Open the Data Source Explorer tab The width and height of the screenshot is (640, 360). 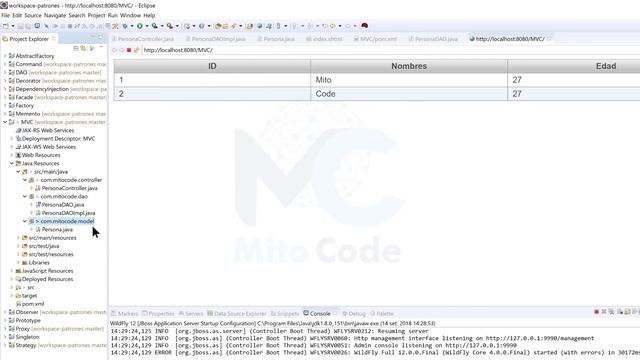point(237,313)
